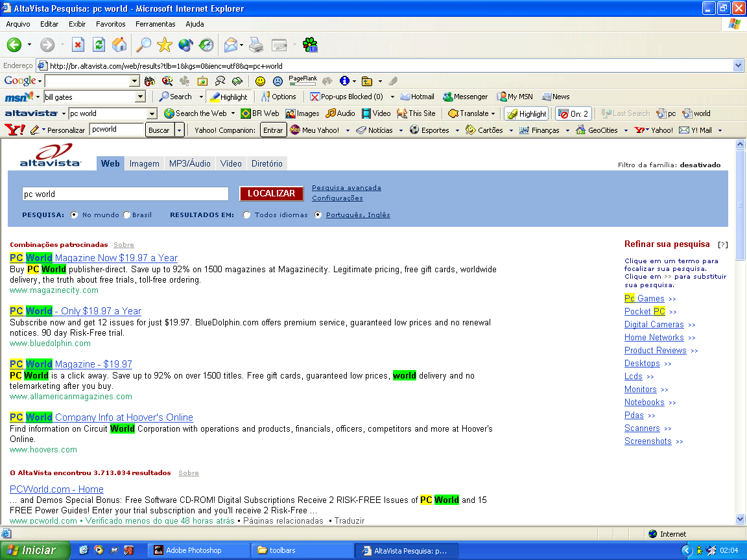Viewport: 747px width, 560px height.
Task: Click BR Web on AltaVista toolbar
Action: 259,113
